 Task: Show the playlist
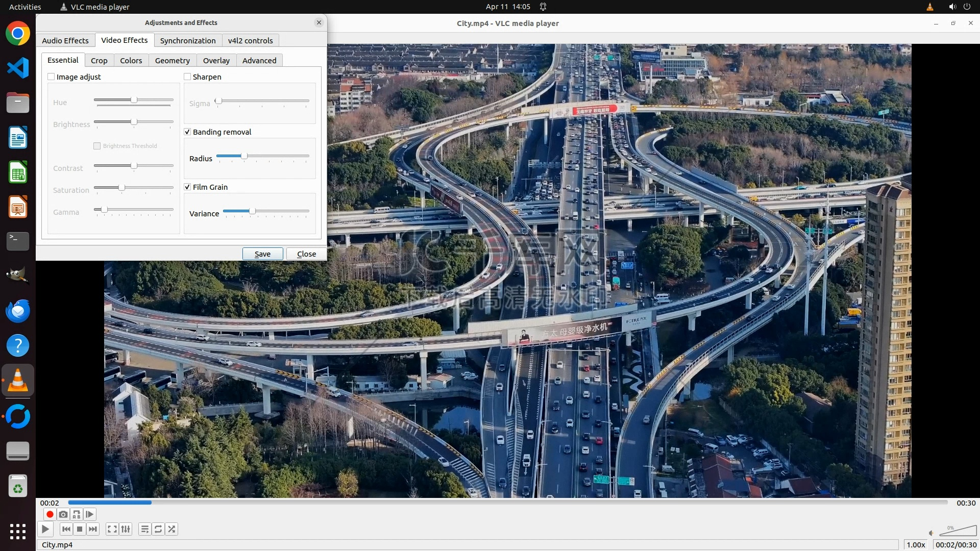pos(145,529)
